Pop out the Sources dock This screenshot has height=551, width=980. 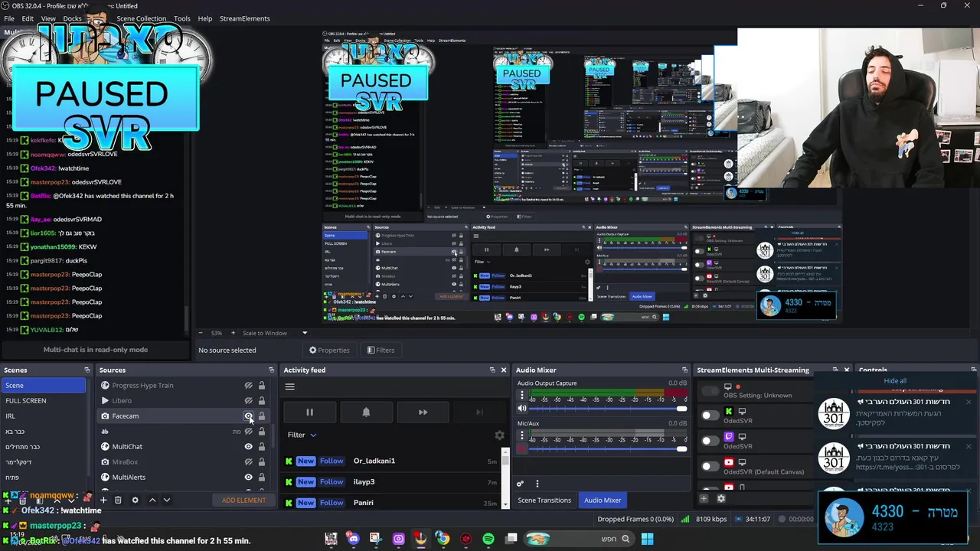tap(271, 370)
